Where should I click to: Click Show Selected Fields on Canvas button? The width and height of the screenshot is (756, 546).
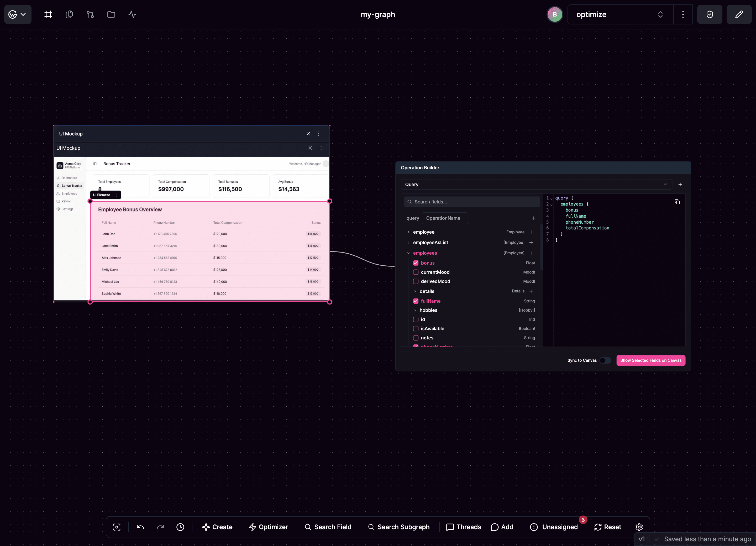[650, 360]
